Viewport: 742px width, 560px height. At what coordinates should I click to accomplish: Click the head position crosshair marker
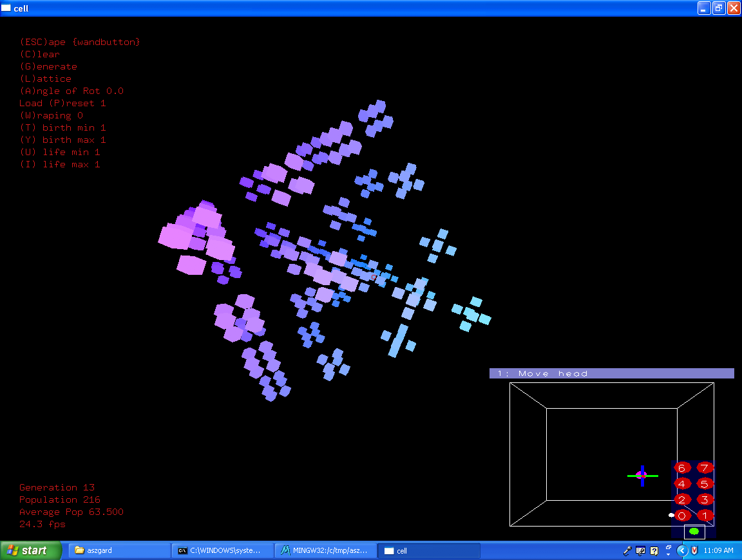tap(642, 476)
